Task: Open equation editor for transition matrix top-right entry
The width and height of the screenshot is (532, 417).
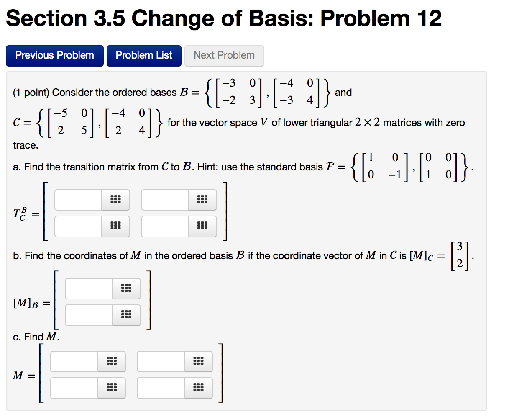Action: 202,200
